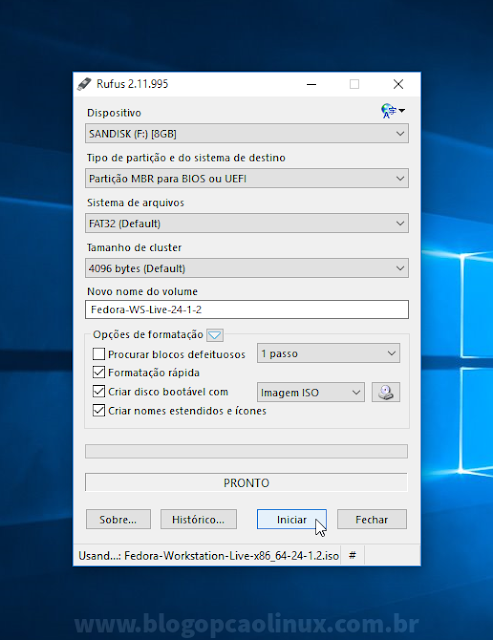Click the Sistema de arquivos label

[x=135, y=202]
